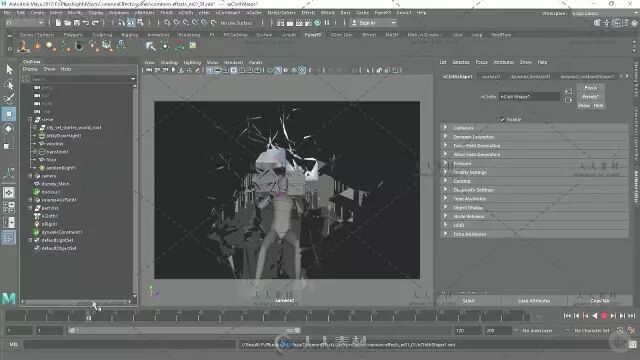Image resolution: width=640 pixels, height=360 pixels.
Task: Click the hammer shelf icon
Action: point(151,46)
